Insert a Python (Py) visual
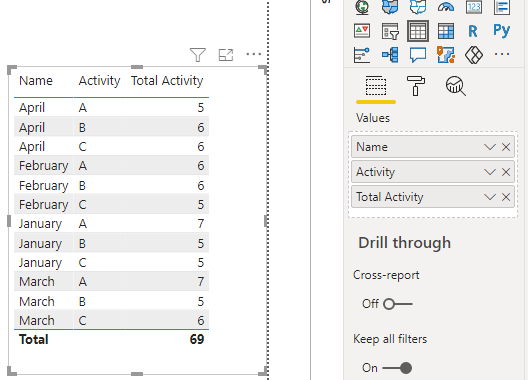528x380 pixels. [501, 31]
